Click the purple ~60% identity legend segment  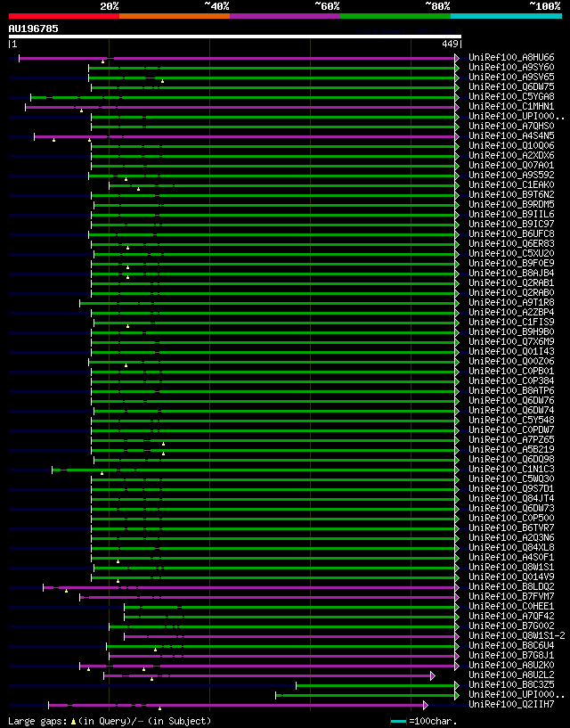coord(285,16)
